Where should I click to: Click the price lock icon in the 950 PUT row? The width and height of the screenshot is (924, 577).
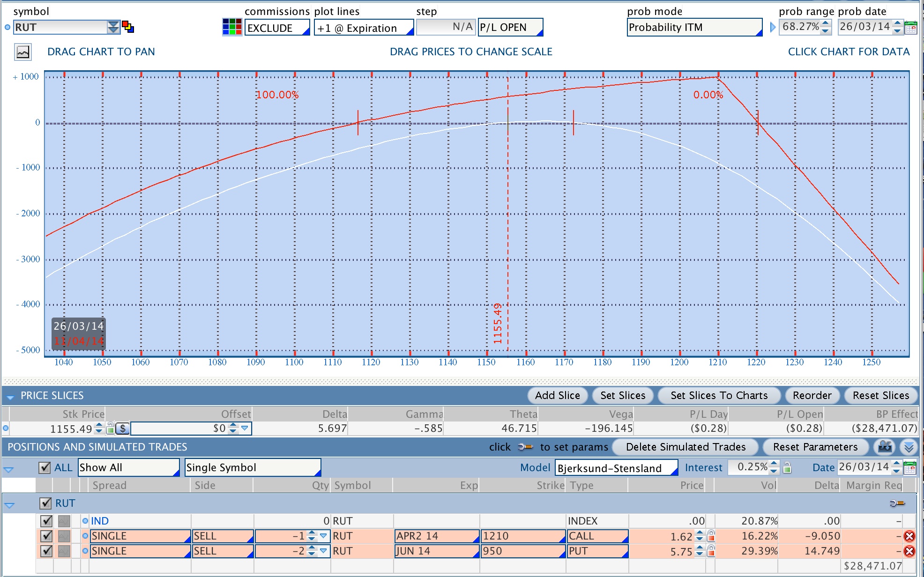click(711, 551)
